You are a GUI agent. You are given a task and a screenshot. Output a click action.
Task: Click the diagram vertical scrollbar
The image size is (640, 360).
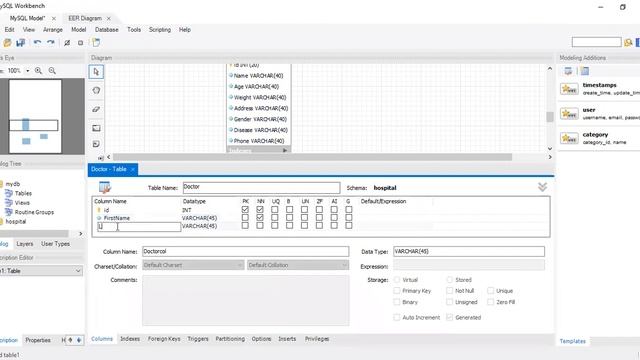[x=550, y=117]
